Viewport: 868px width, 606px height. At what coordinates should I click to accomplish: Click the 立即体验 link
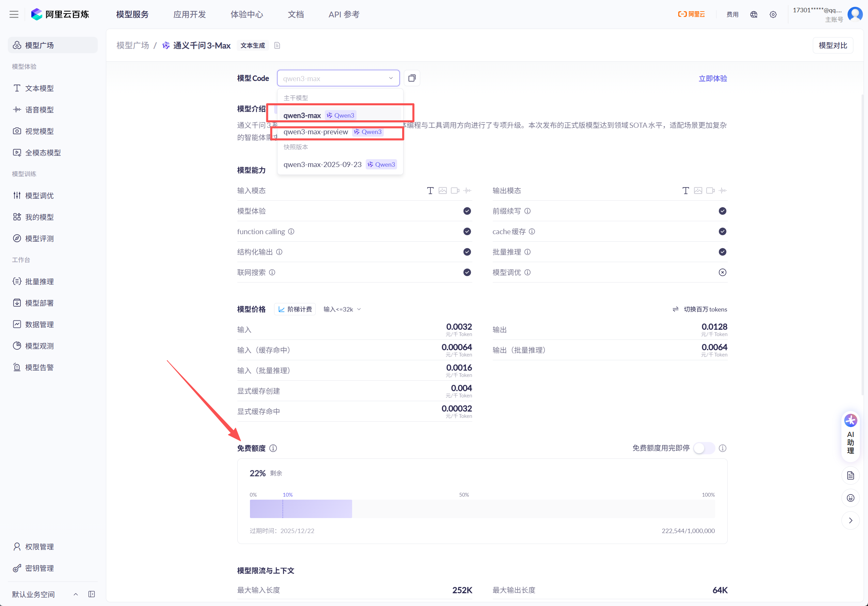713,78
